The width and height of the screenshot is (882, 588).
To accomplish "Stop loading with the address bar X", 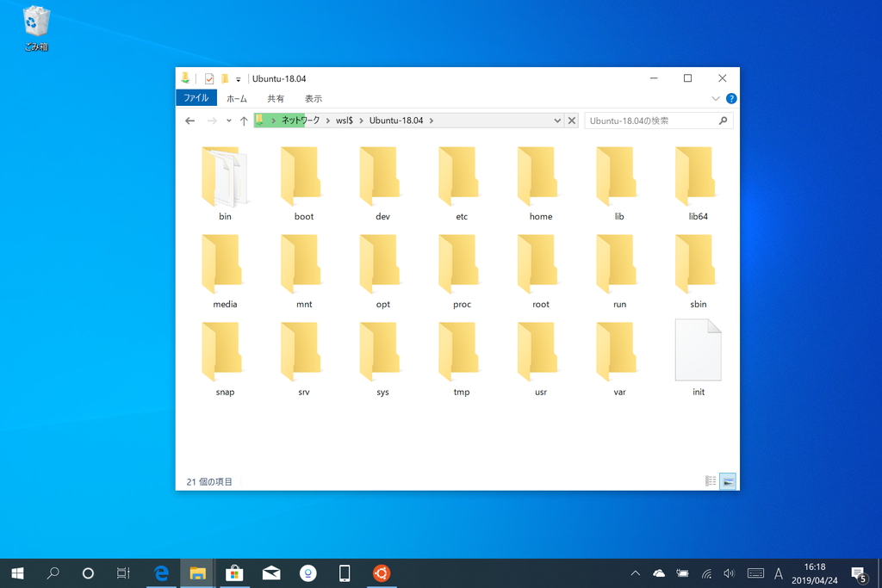I will (x=572, y=121).
